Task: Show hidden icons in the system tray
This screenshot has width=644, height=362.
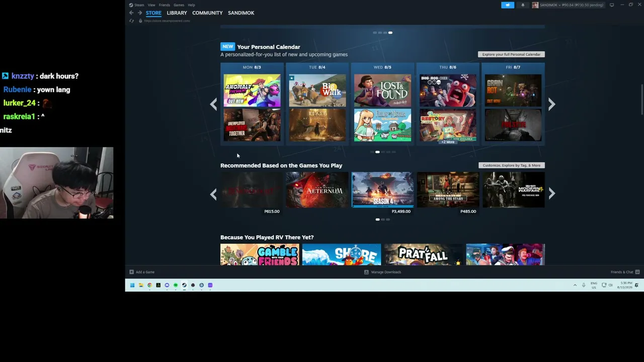Action: [575, 285]
